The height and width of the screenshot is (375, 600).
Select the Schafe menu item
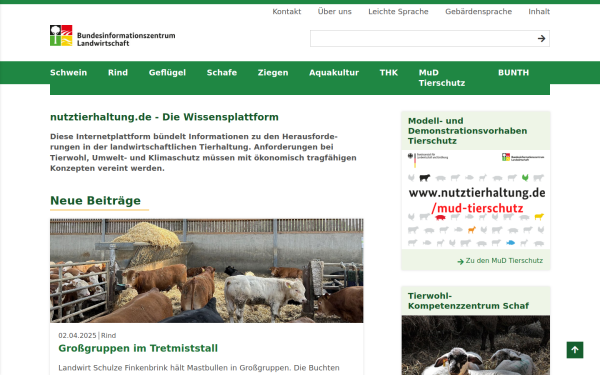[222, 73]
